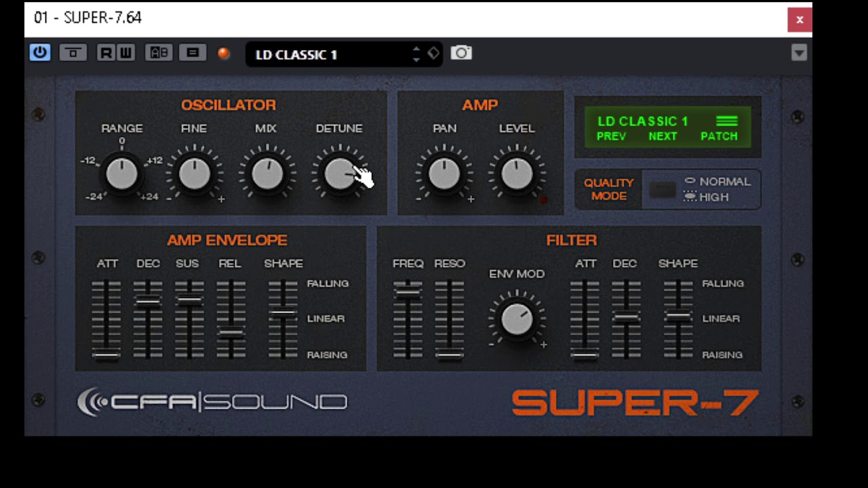Click the preset up/down stepper arrows
The height and width of the screenshot is (488, 868).
(416, 54)
